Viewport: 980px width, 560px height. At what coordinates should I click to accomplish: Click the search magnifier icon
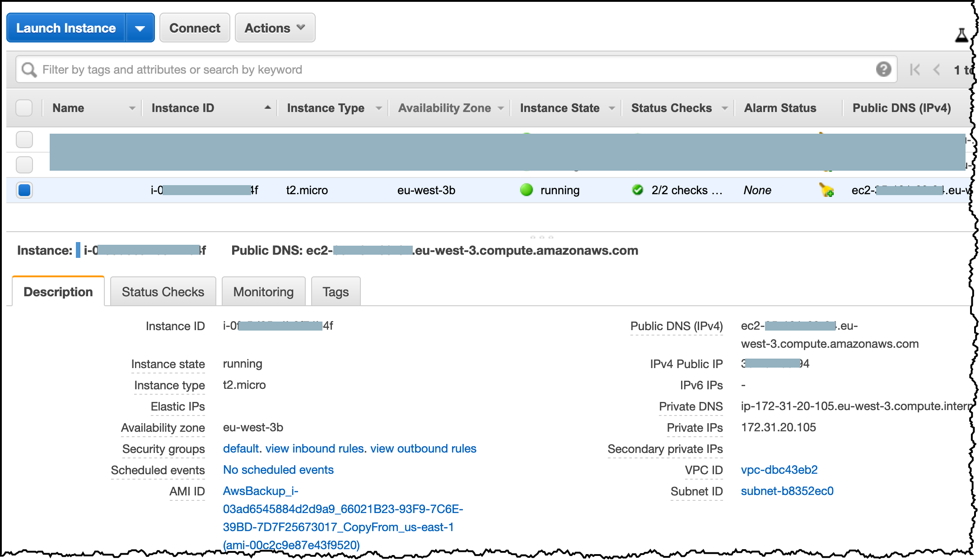29,70
